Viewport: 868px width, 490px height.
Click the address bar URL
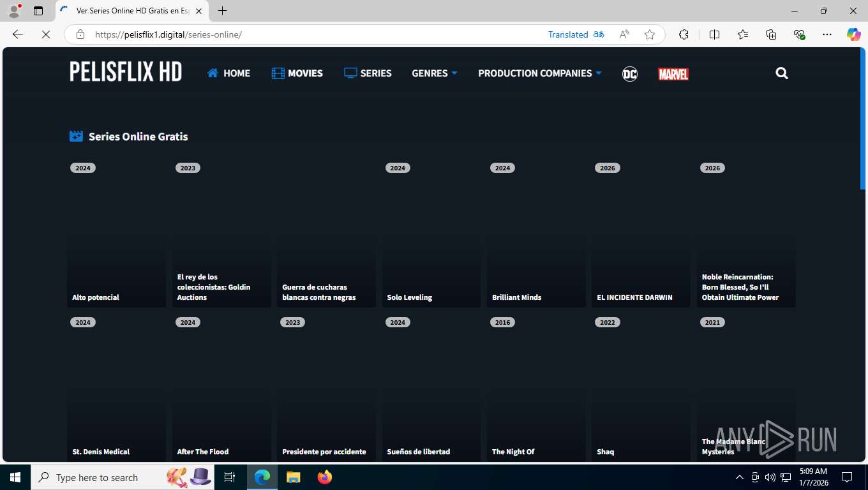pyautogui.click(x=168, y=34)
